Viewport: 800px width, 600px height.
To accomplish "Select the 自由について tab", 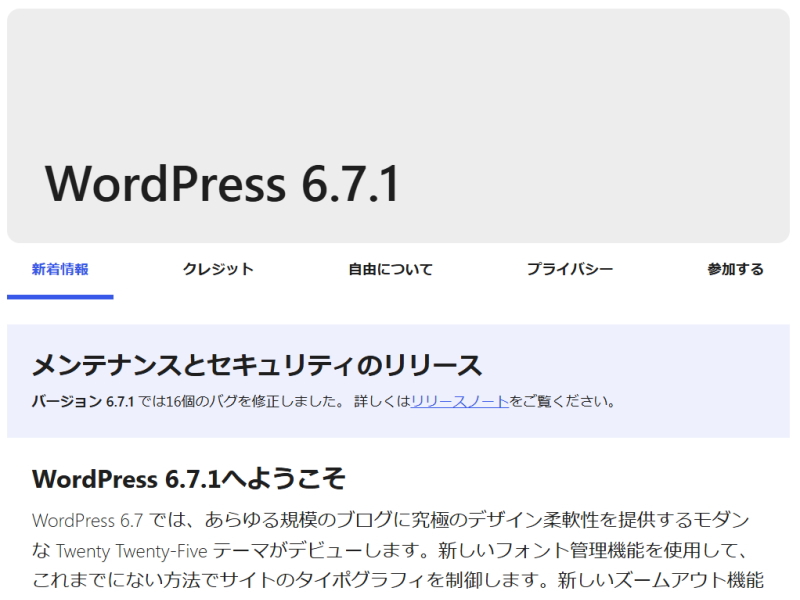I will point(390,269).
